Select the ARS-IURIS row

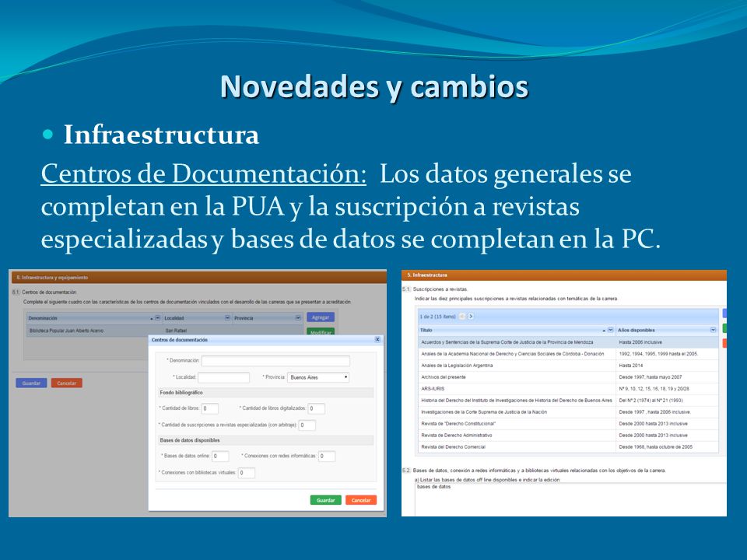tap(568, 389)
